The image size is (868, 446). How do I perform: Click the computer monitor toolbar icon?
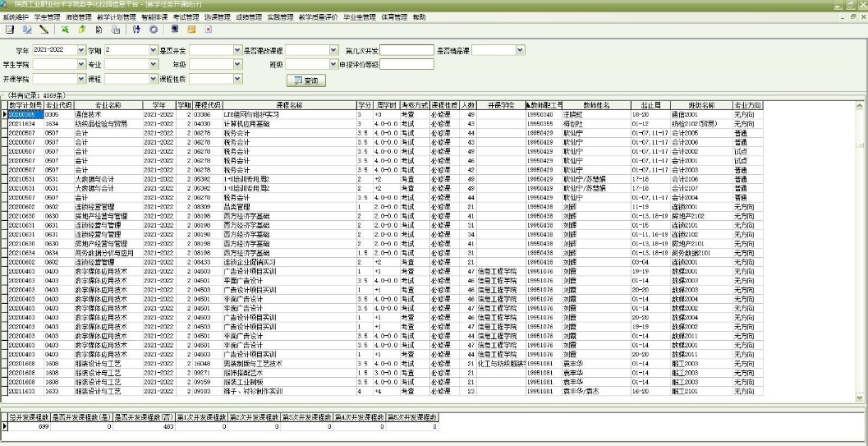(x=174, y=30)
